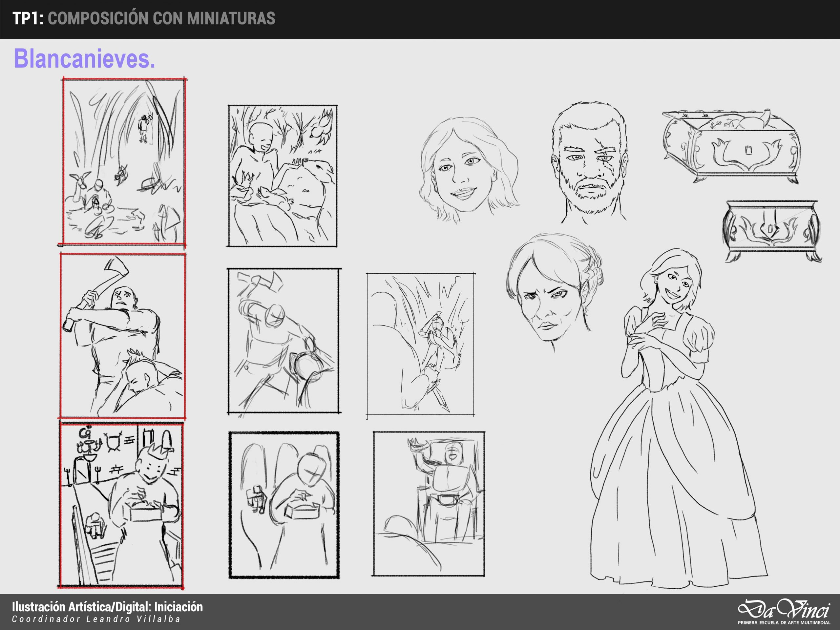This screenshot has width=840, height=630.
Task: Open the girl with forest animals thumbnail
Action: pos(282,176)
